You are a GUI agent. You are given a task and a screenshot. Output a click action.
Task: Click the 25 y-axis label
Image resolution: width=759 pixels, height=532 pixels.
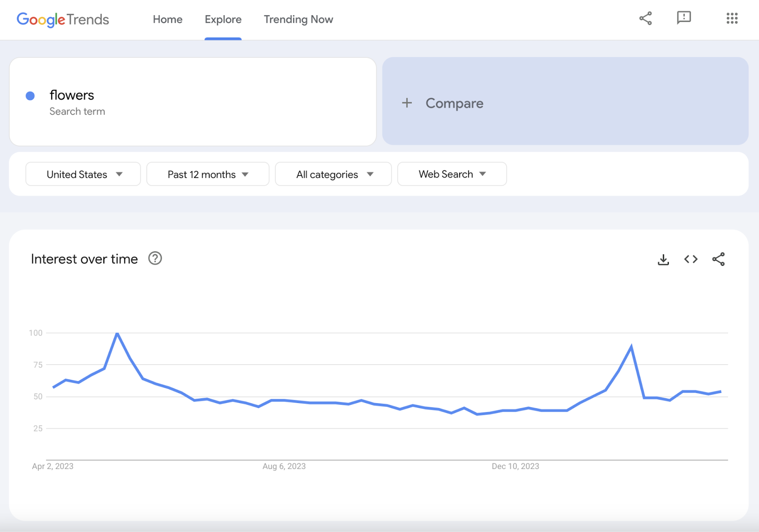pyautogui.click(x=38, y=428)
